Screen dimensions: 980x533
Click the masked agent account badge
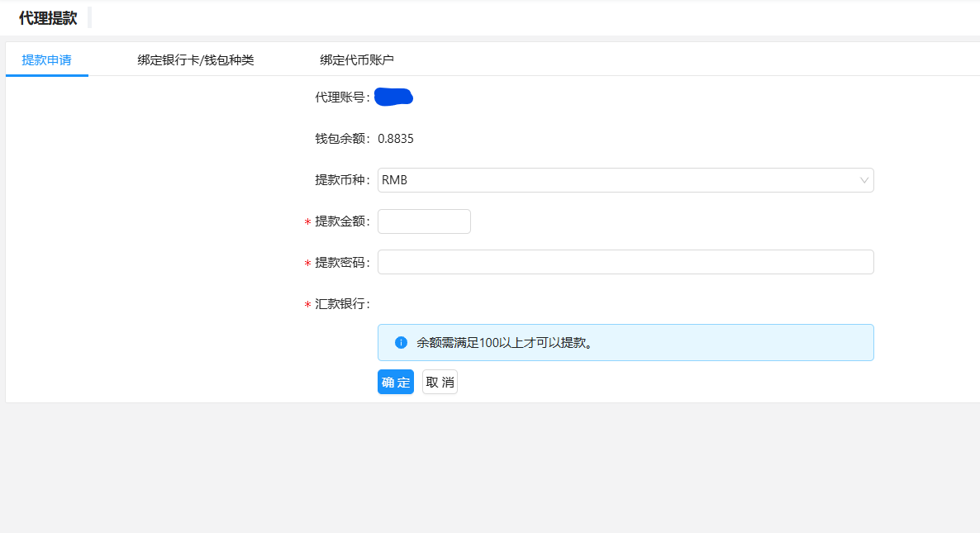pyautogui.click(x=392, y=96)
